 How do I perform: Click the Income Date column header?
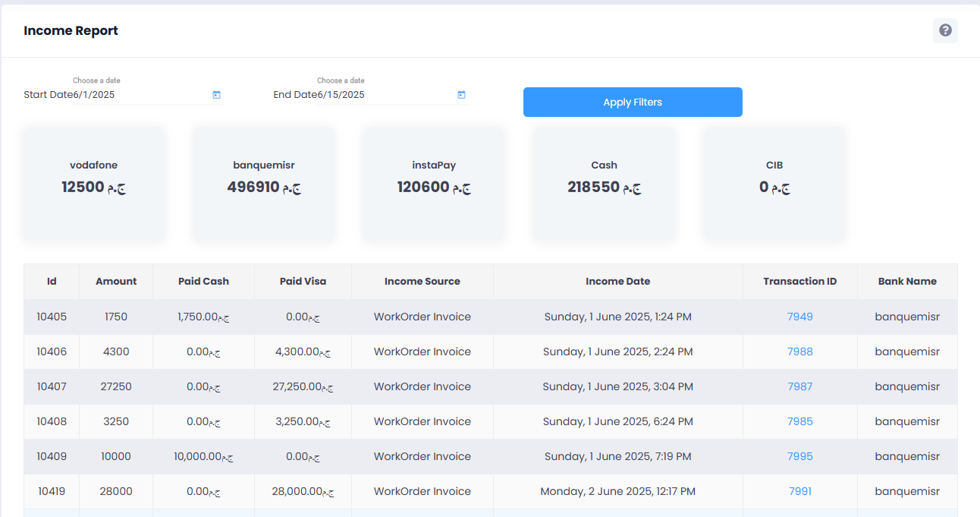point(617,281)
